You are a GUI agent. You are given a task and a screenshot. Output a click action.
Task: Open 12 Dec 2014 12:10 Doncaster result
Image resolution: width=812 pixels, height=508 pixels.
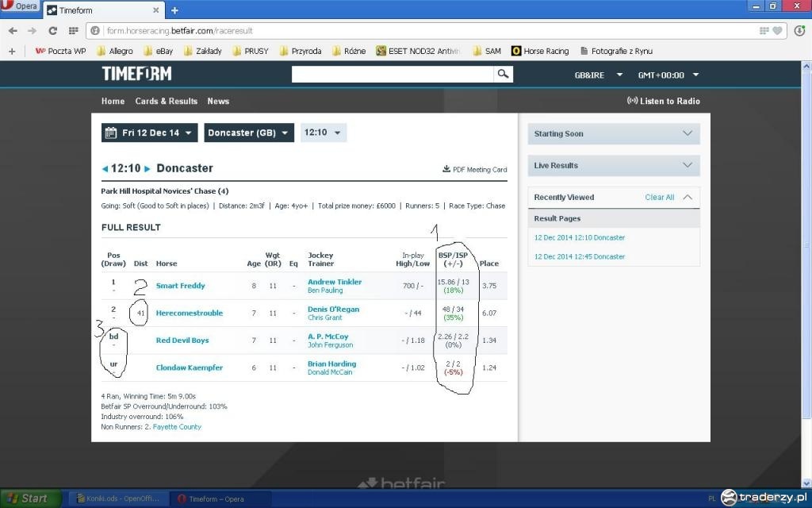(x=580, y=237)
